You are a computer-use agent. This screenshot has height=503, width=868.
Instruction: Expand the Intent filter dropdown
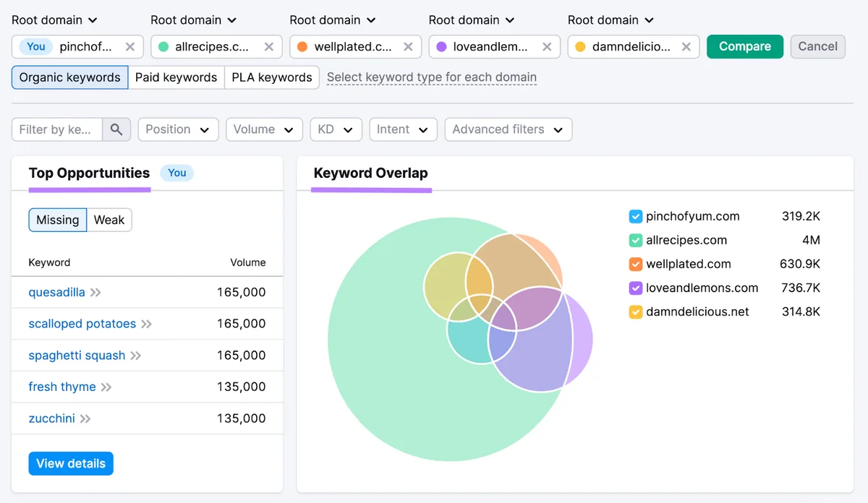pos(403,129)
